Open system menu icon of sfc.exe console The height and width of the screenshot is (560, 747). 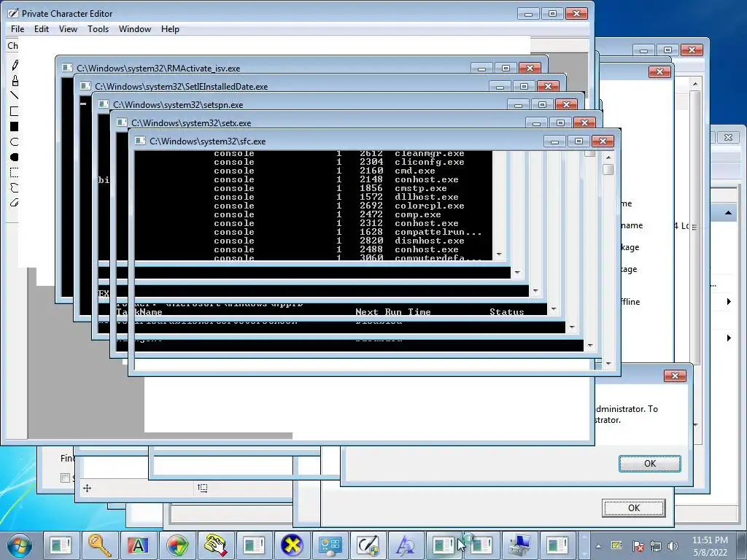pyautogui.click(x=140, y=141)
